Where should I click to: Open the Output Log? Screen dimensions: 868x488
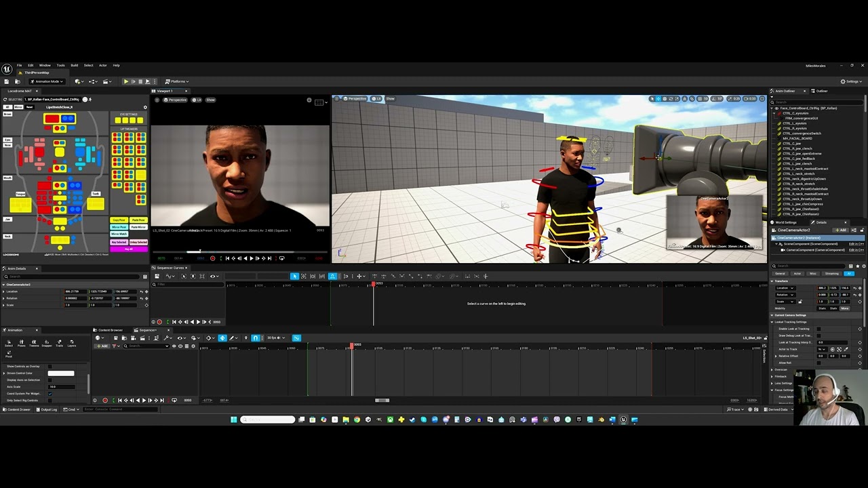pyautogui.click(x=47, y=409)
